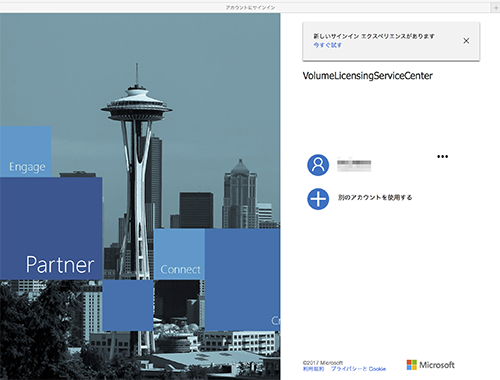Screen dimensions: 500x380
Task: Click the VolumeLicensingServiceCenter heading
Action: click(x=368, y=76)
